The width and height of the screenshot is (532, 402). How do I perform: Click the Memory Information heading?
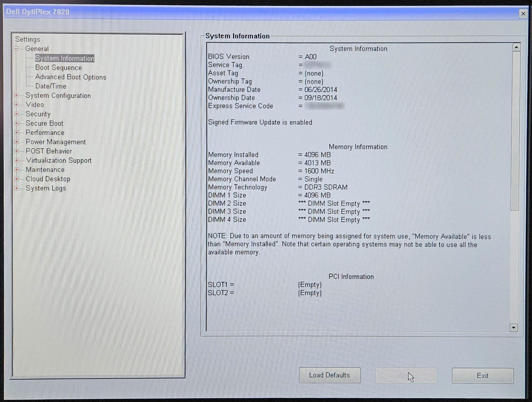tap(358, 147)
